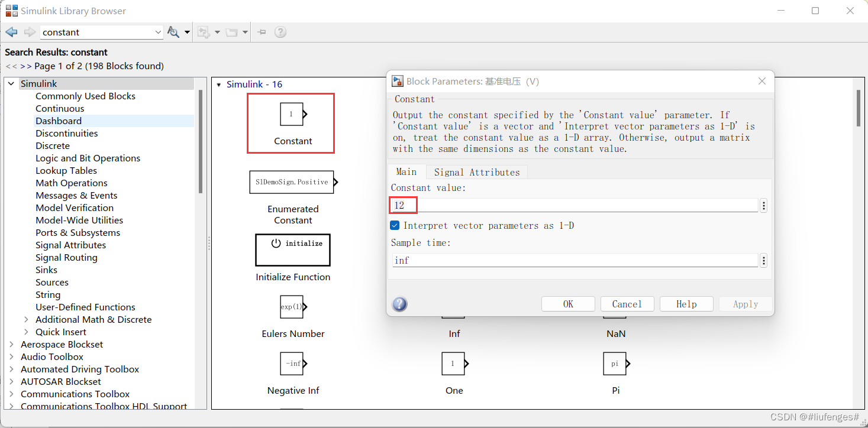868x428 pixels.
Task: Collapse the Simulink - 16 results section
Action: [x=218, y=85]
